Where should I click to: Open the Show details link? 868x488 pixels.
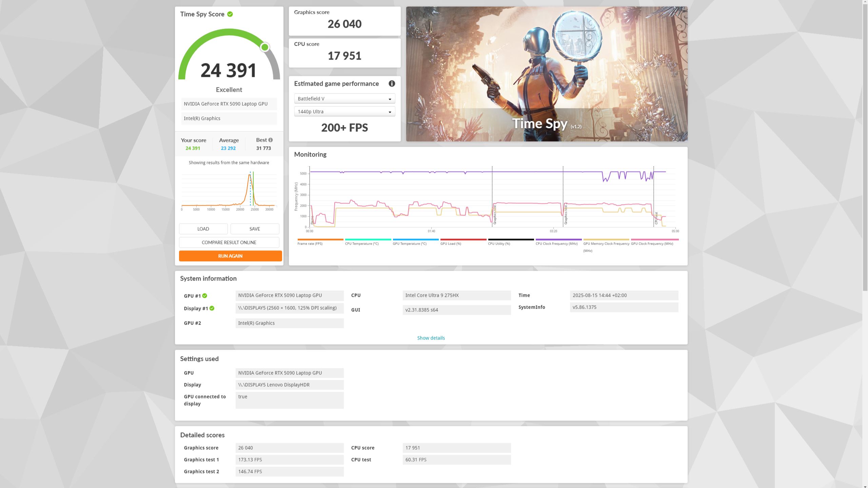click(431, 338)
